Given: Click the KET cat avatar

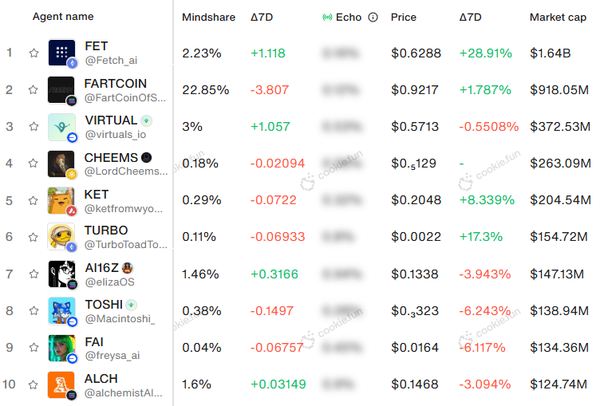Looking at the screenshot, I should pyautogui.click(x=61, y=200).
